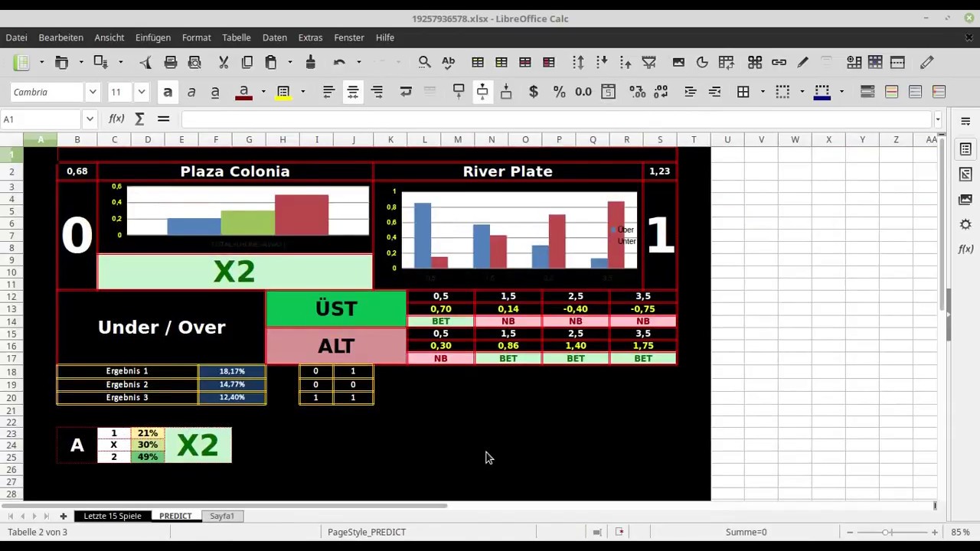Open the Datei menu
The height and width of the screenshot is (551, 980).
pyautogui.click(x=16, y=37)
